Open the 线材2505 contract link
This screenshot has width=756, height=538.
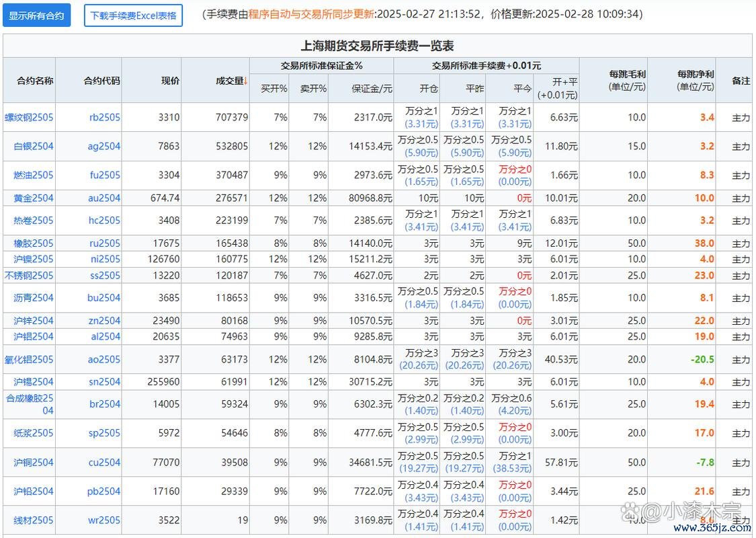tap(34, 520)
